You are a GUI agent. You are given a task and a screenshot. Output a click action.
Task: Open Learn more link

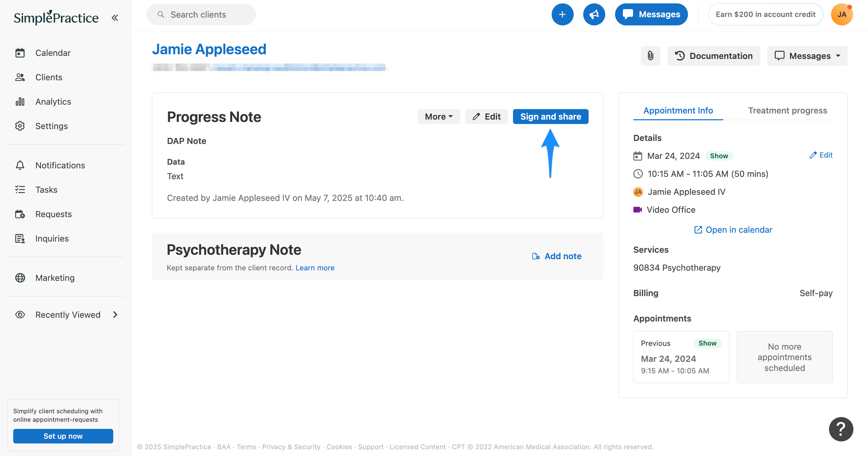315,268
